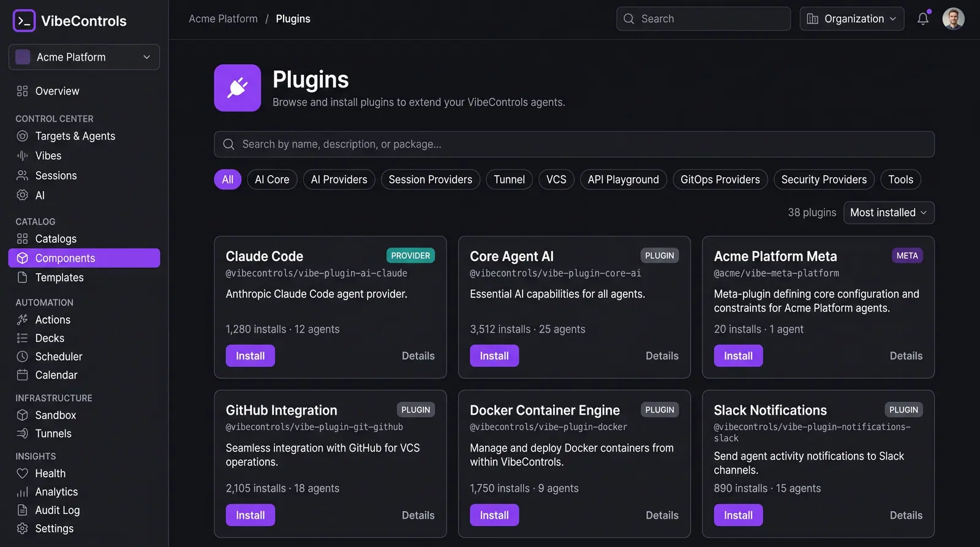Click the Components cube icon
This screenshot has height=547, width=980.
23,258
